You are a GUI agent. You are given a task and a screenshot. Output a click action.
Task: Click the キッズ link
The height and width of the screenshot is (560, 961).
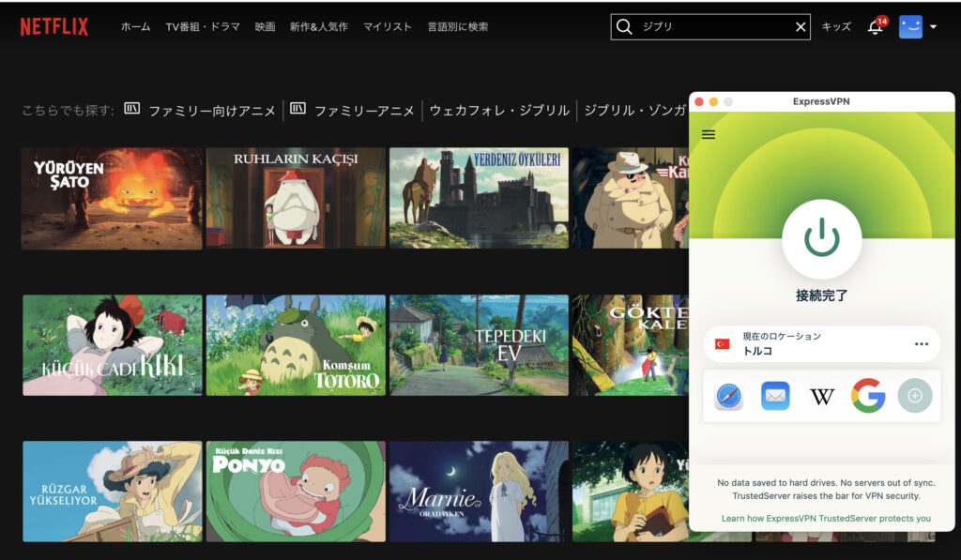point(836,27)
